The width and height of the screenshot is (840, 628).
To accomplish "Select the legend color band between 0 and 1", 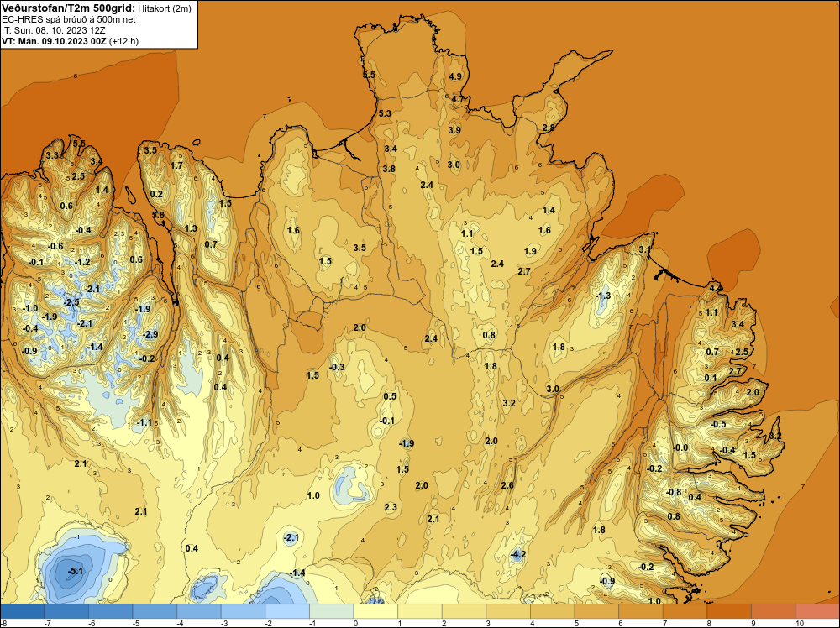I will tap(375, 611).
